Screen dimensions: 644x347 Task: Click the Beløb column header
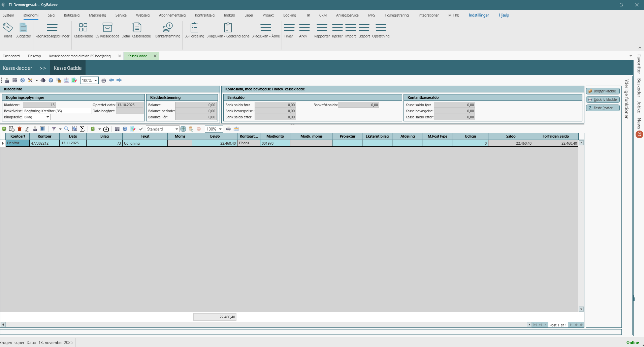click(x=215, y=136)
